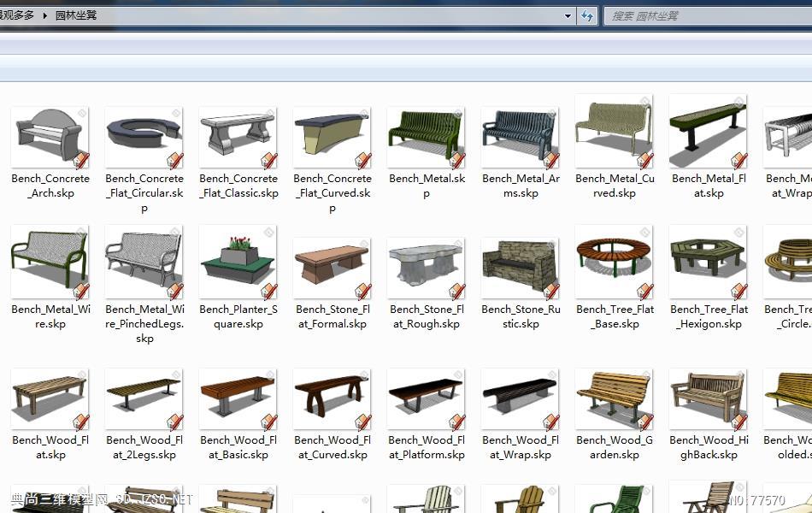The image size is (812, 513).
Task: Open the address bar history dropdown arrow
Action: coord(568,16)
